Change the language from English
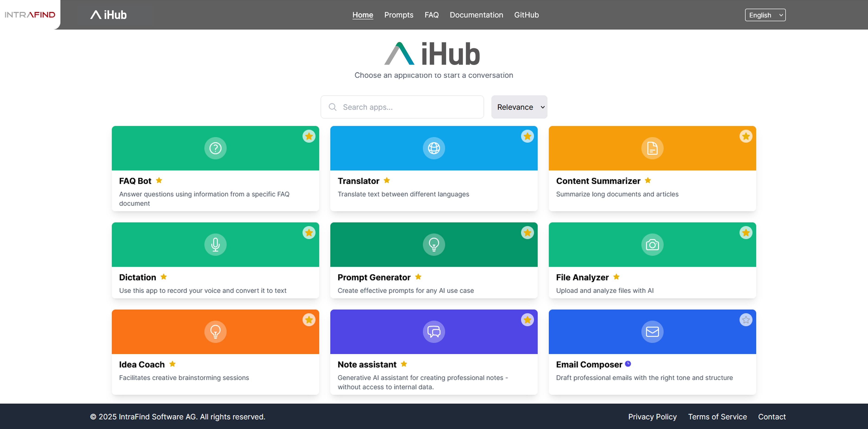The height and width of the screenshot is (429, 868). click(x=765, y=15)
